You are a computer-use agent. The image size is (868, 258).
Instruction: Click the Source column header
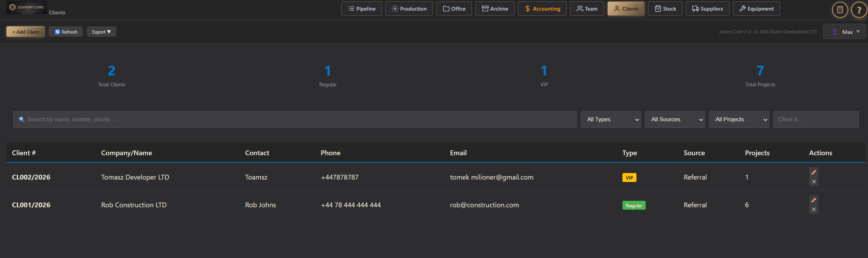tap(694, 153)
